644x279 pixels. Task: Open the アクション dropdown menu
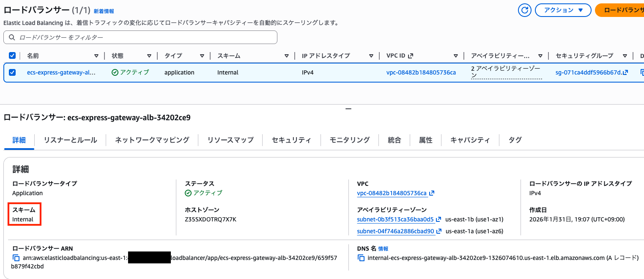tap(563, 10)
